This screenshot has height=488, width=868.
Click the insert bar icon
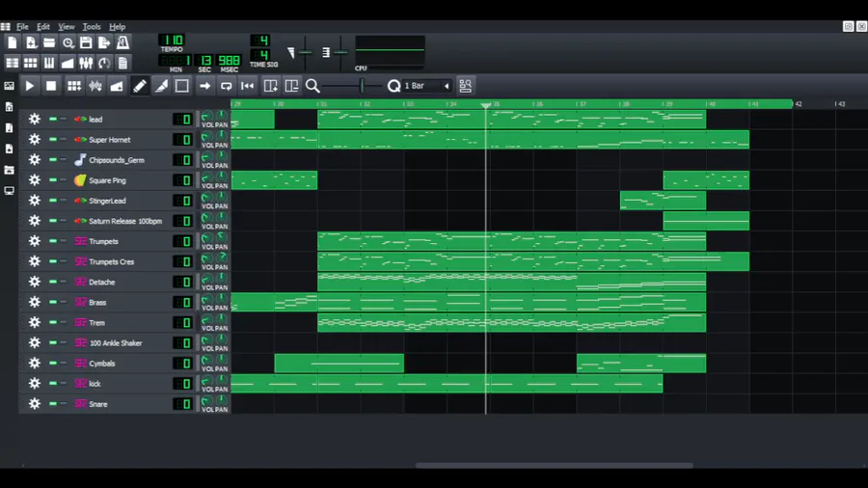(x=270, y=86)
